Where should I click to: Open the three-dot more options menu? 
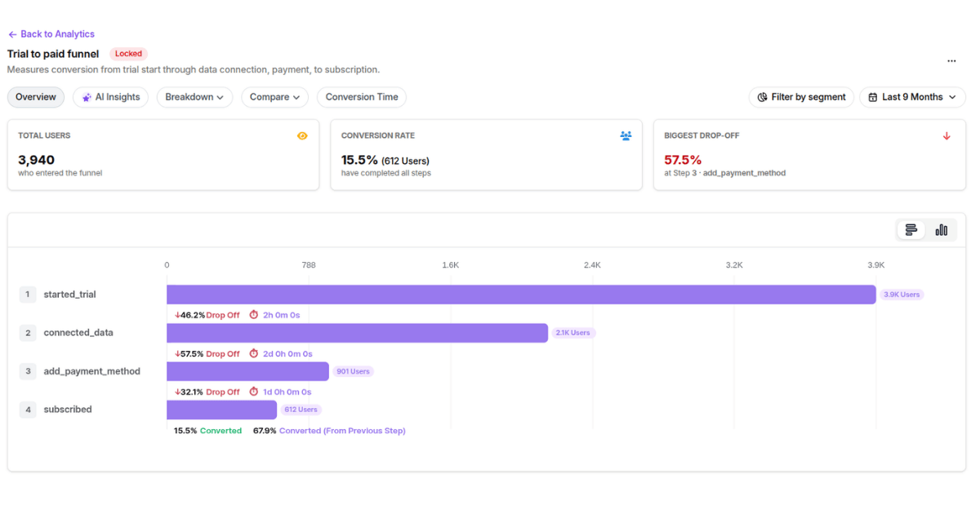[951, 61]
